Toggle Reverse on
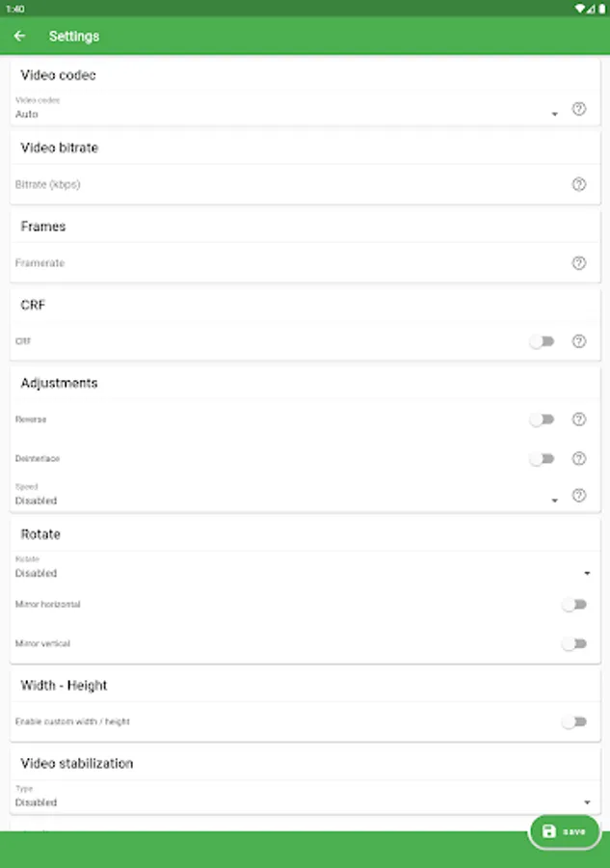 coord(543,420)
